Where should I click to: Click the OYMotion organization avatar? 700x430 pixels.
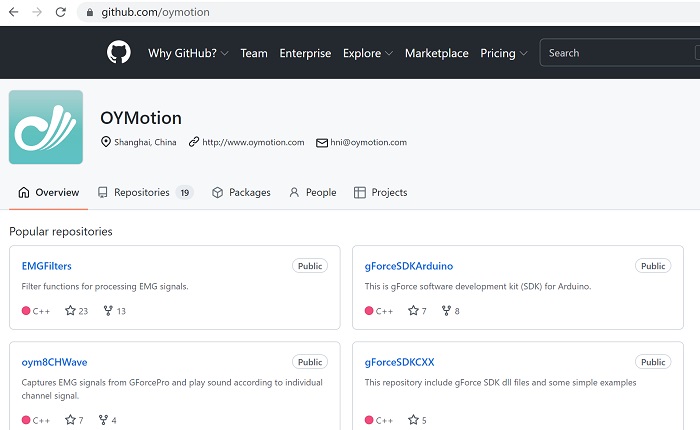(x=46, y=127)
